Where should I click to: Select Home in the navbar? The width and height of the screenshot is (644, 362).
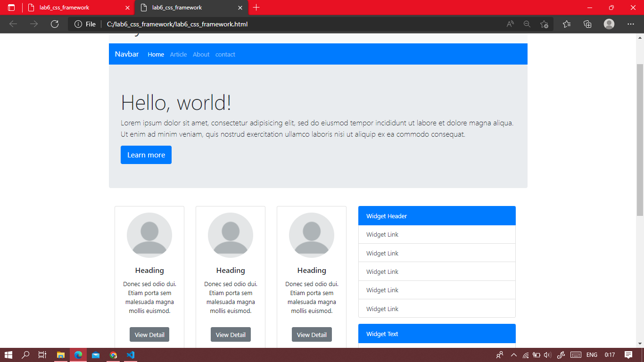coord(156,55)
